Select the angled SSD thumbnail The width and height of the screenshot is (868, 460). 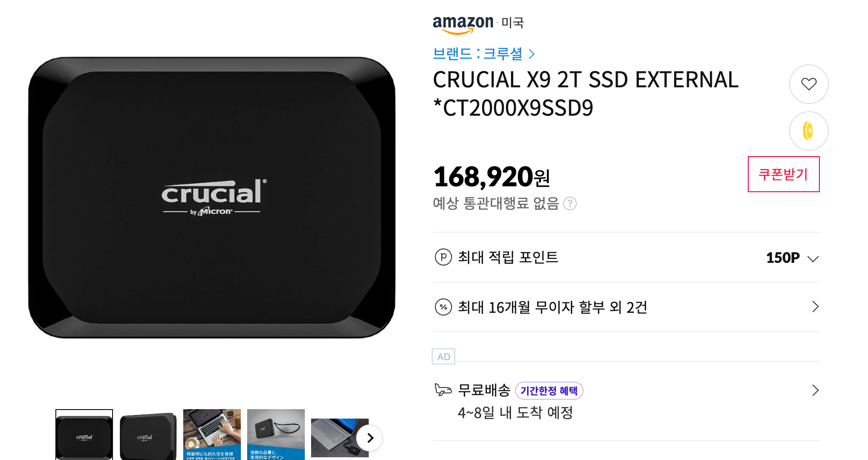click(x=148, y=434)
